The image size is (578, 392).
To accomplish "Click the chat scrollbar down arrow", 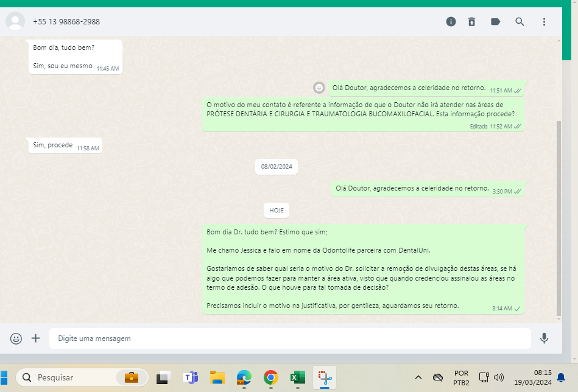I will [559, 319].
